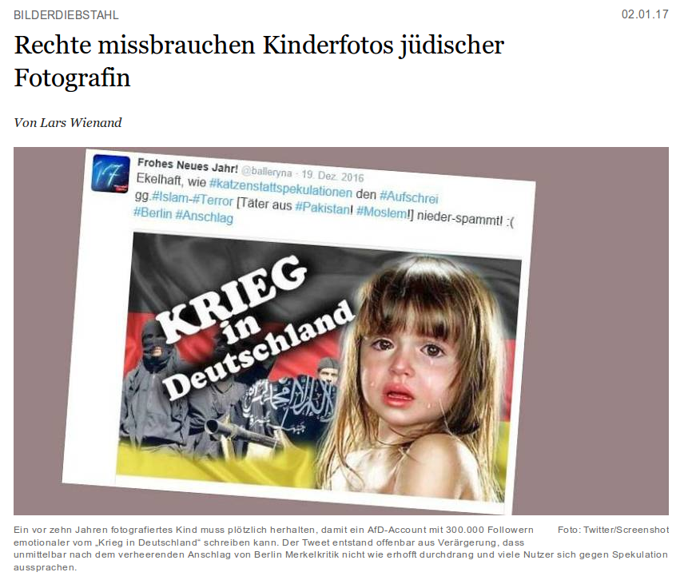Click the @balleryna handle in the tweet
Image resolution: width=700 pixels, height=588 pixels.
(x=267, y=172)
